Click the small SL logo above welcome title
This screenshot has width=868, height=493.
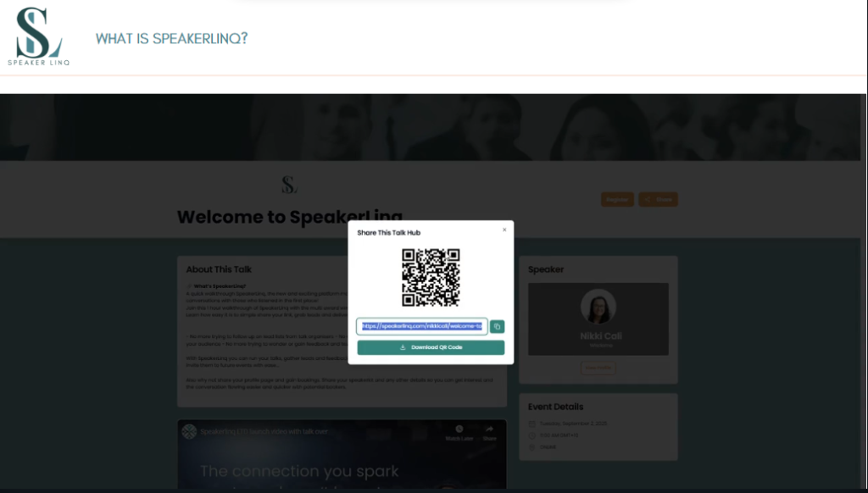290,185
